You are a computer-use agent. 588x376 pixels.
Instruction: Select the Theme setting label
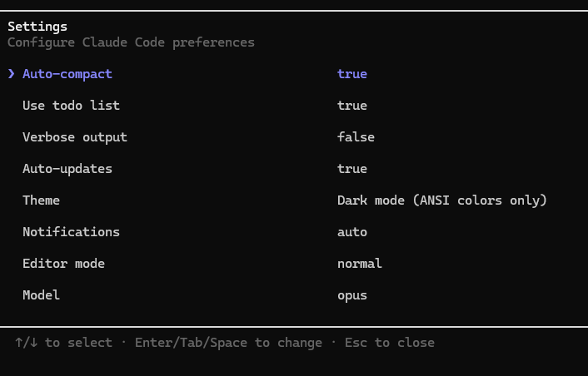point(42,200)
